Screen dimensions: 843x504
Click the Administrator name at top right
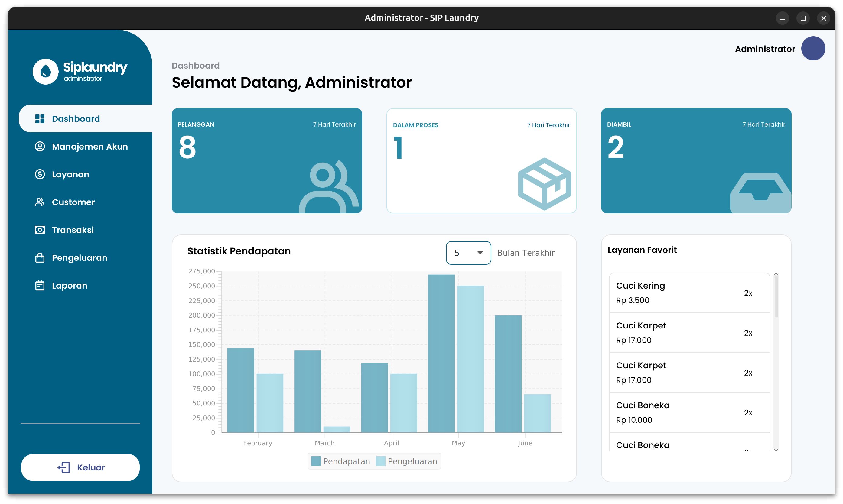pos(765,49)
